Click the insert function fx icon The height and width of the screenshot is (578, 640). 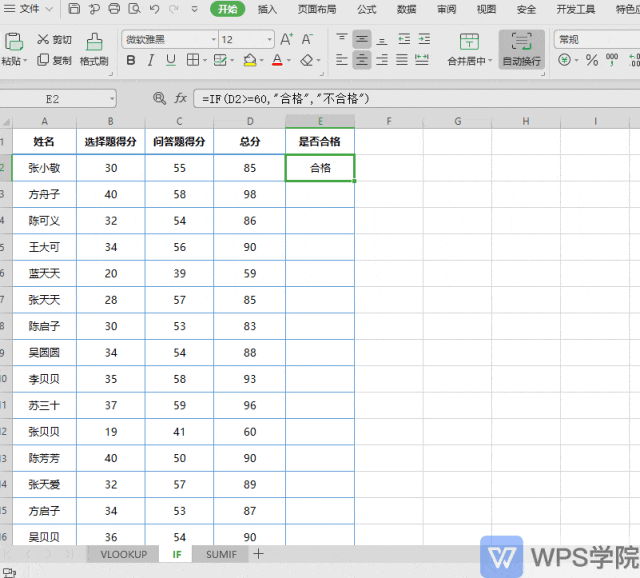pos(180,98)
